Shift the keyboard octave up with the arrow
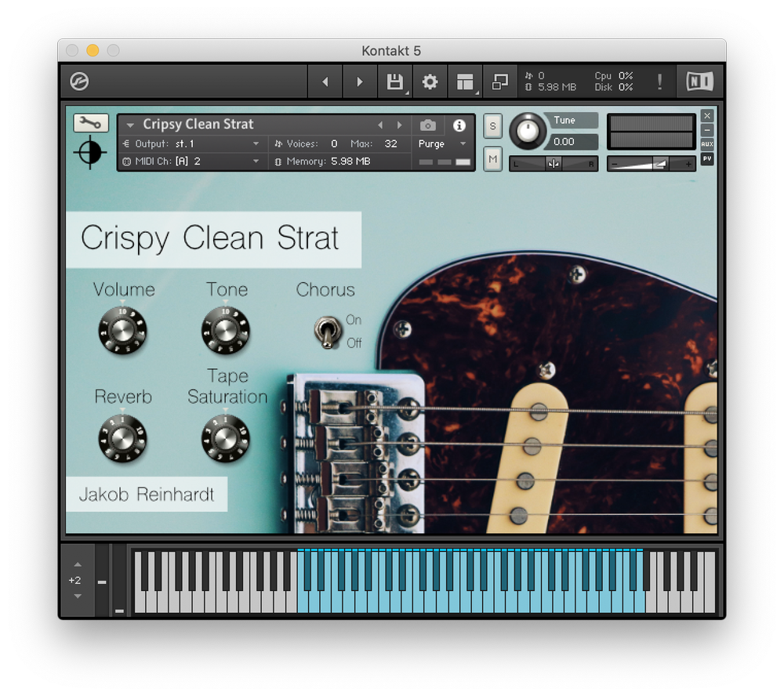This screenshot has height=696, width=784. pyautogui.click(x=78, y=564)
